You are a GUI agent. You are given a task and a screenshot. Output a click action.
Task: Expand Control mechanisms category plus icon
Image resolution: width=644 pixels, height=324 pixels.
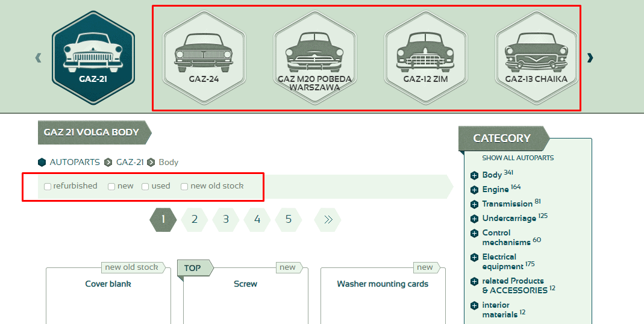click(x=474, y=233)
